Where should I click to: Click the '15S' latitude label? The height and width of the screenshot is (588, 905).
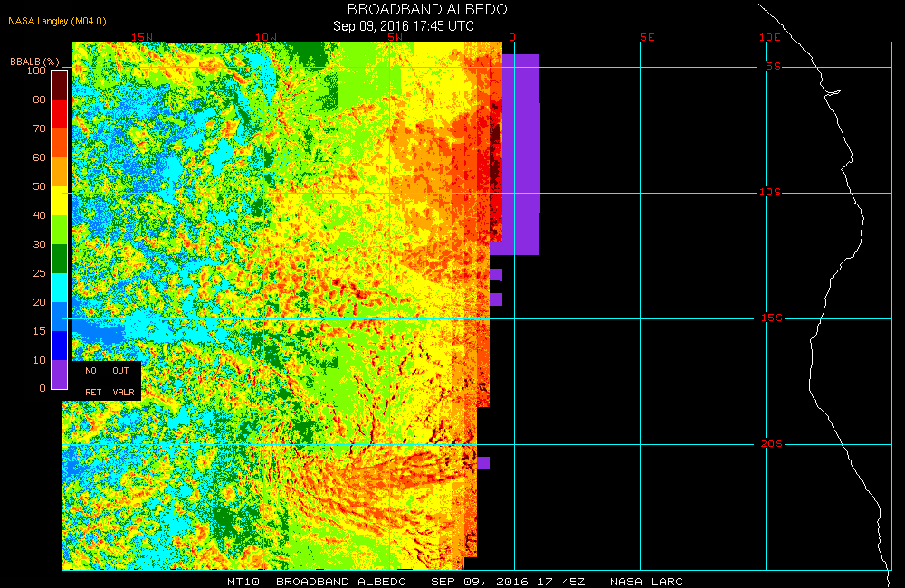pos(772,318)
